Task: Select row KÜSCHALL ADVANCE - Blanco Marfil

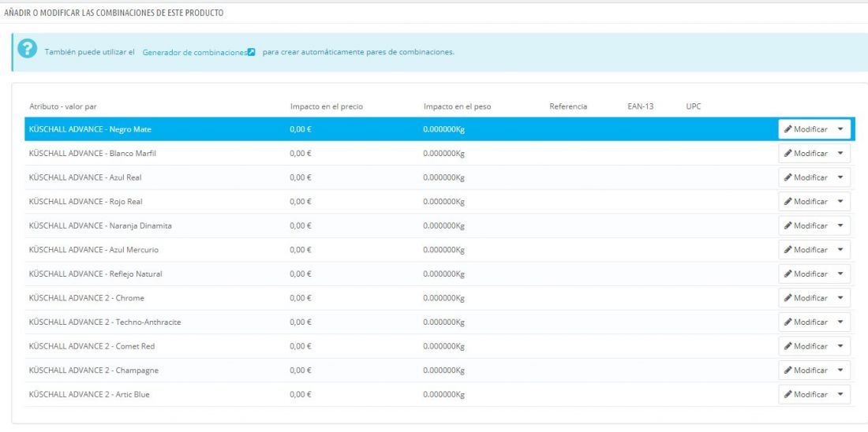Action: 440,153
